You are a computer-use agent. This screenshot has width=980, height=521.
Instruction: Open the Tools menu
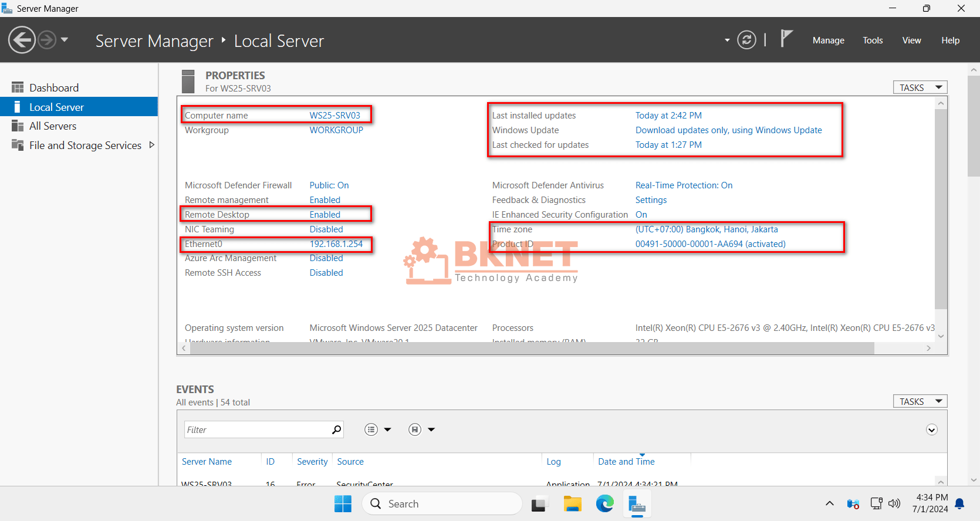pos(873,40)
